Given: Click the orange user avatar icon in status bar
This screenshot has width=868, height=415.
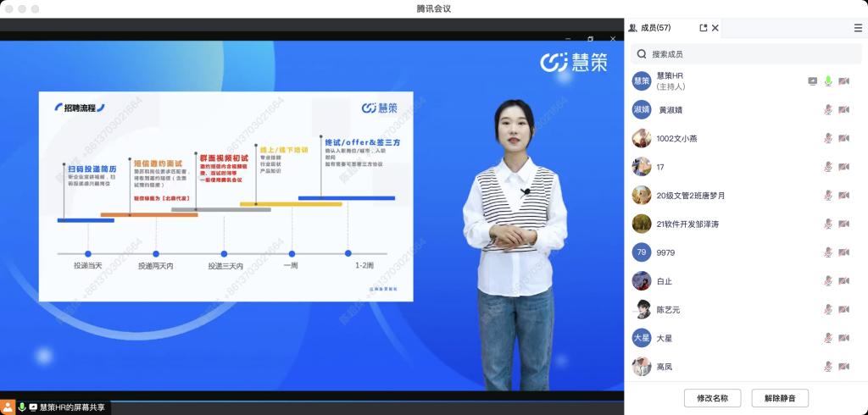Looking at the screenshot, I should tap(8, 407).
